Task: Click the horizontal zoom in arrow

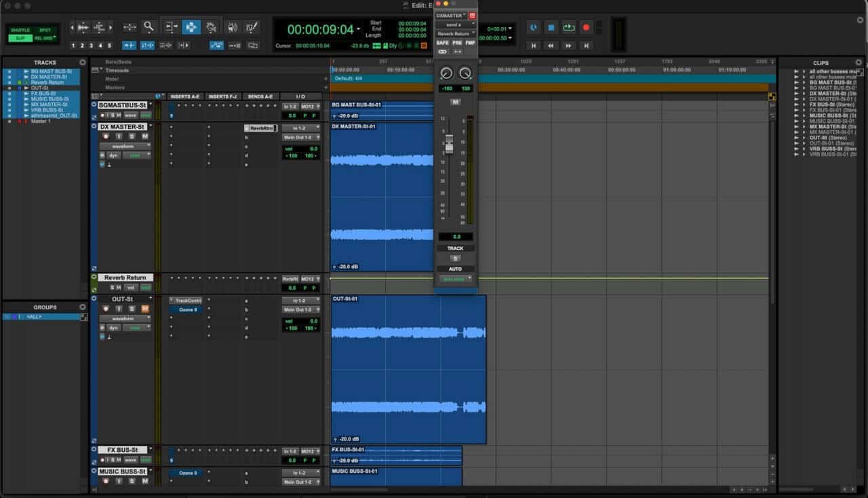Action: (111, 27)
